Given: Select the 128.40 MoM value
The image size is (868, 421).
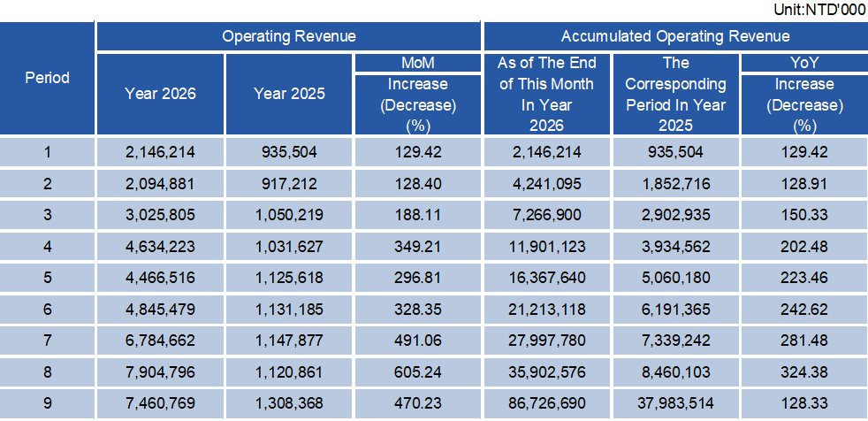Looking at the screenshot, I should pos(418,183).
